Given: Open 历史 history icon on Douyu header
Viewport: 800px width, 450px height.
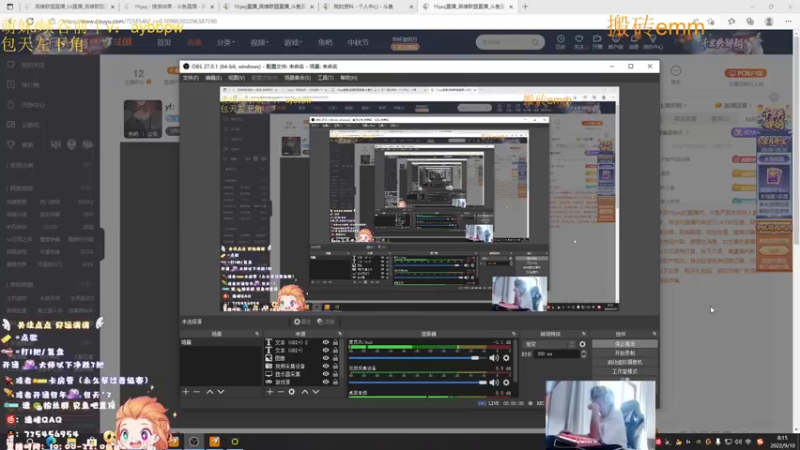Looking at the screenshot, I should click(560, 42).
